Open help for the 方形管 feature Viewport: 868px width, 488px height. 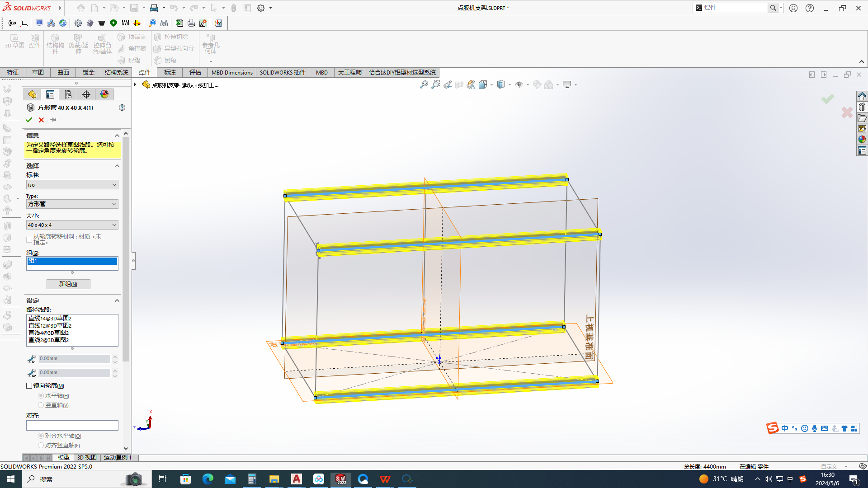click(122, 108)
